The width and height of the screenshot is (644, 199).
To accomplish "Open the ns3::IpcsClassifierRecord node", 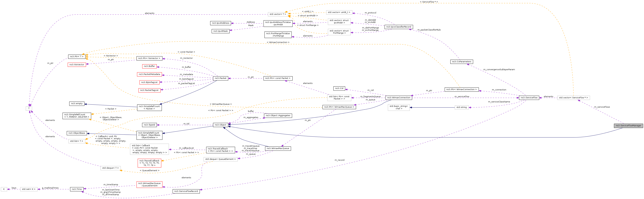I will (399, 27).
